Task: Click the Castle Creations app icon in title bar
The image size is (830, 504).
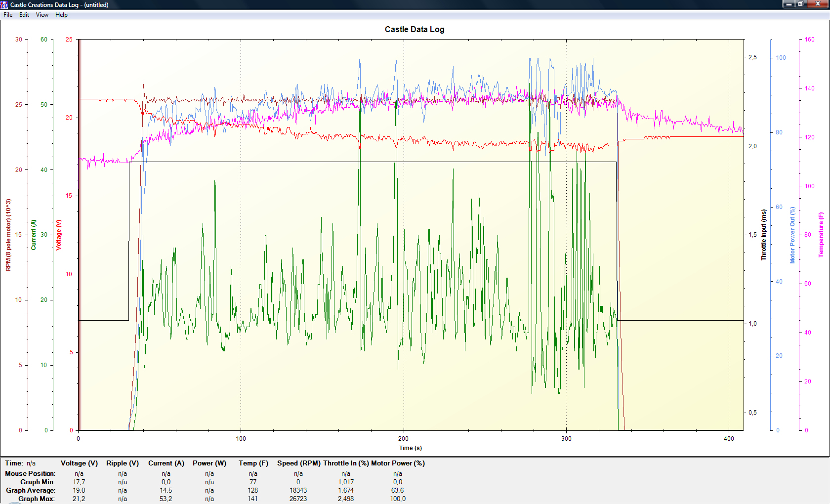Action: tap(4, 4)
